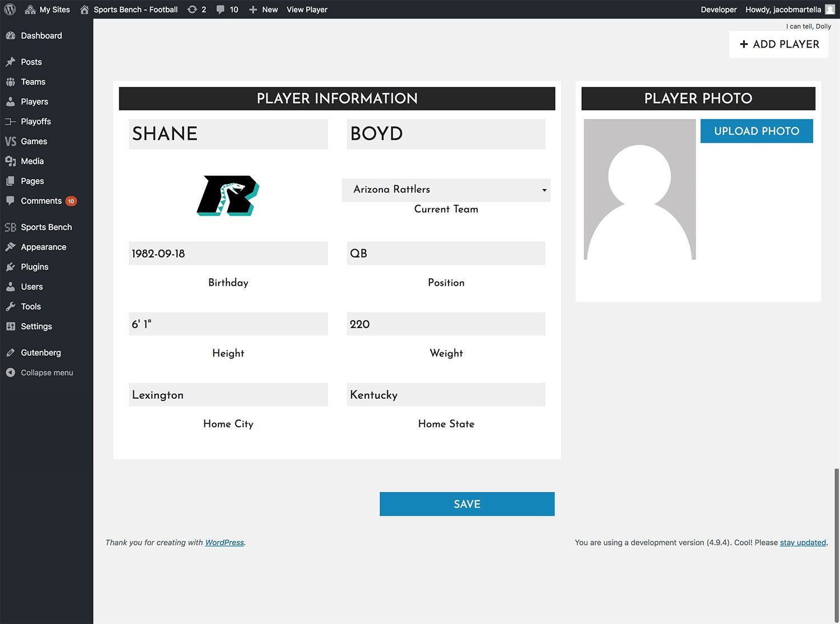Image resolution: width=840 pixels, height=624 pixels.
Task: Click the plus icon next to New
Action: coord(253,10)
